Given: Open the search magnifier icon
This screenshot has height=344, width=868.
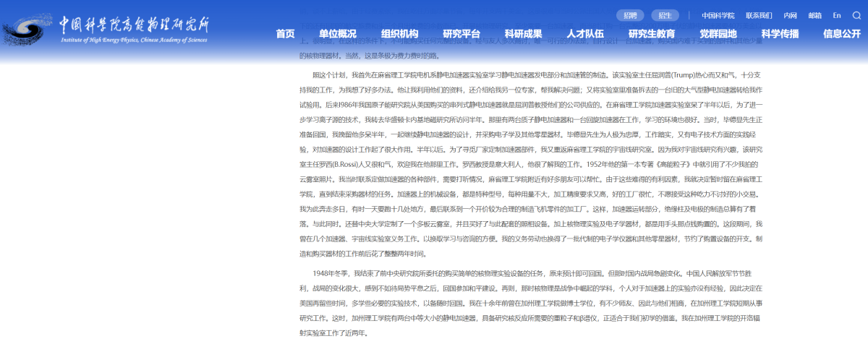Looking at the screenshot, I should click(857, 15).
